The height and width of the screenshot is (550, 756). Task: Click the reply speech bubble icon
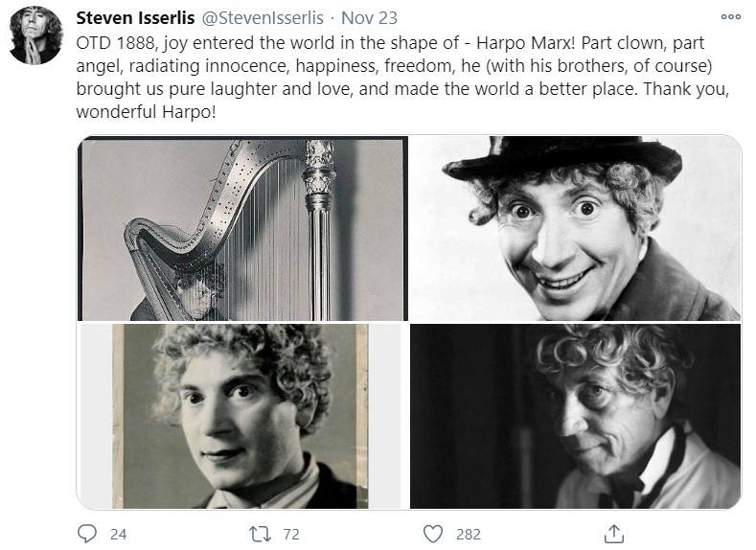click(87, 533)
